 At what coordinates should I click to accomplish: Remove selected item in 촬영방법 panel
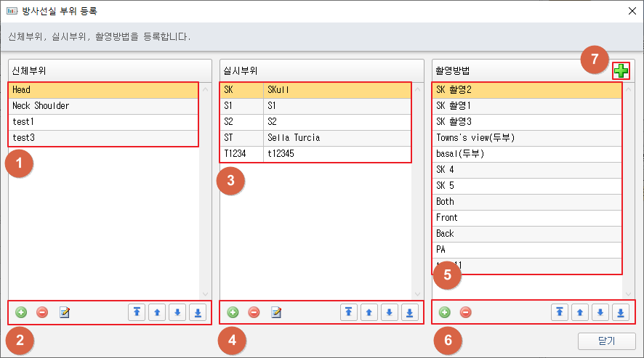point(466,312)
